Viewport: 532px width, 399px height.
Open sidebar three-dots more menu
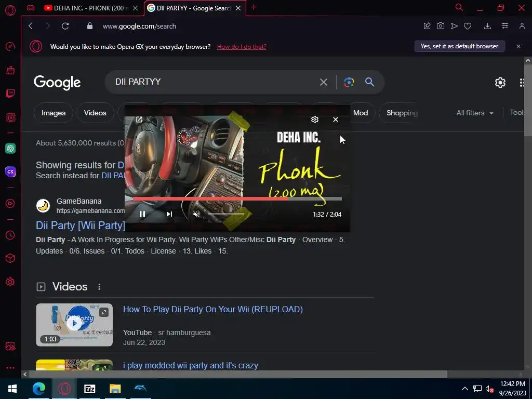pyautogui.click(x=10, y=368)
